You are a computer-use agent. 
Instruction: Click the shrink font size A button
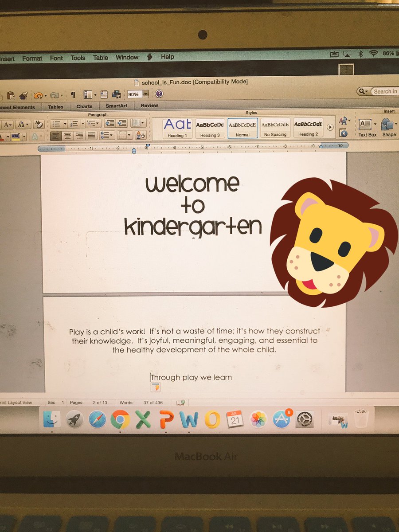pos(8,125)
